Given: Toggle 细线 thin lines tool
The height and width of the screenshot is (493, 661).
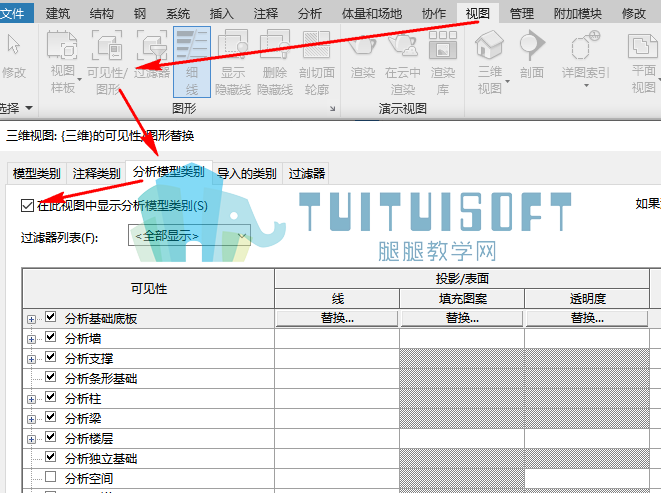Looking at the screenshot, I should pyautogui.click(x=192, y=62).
